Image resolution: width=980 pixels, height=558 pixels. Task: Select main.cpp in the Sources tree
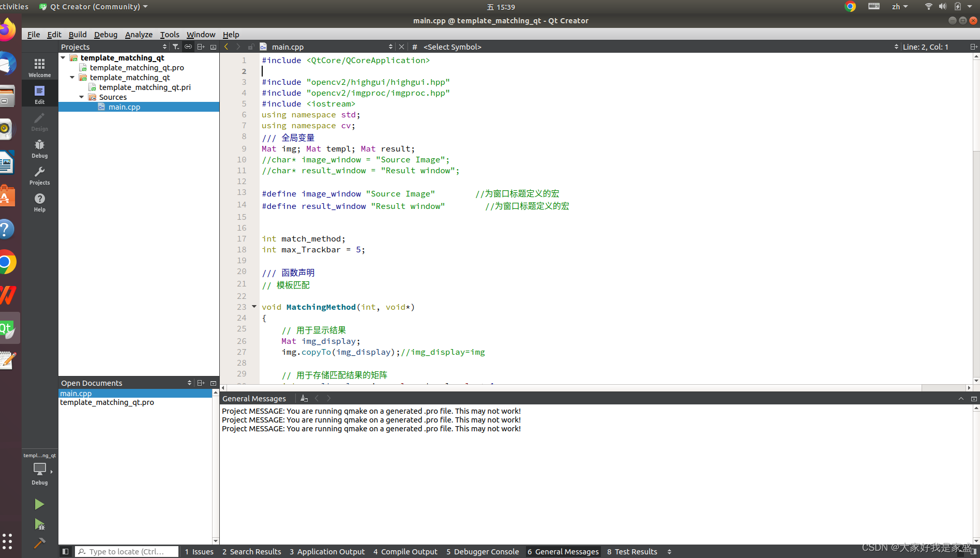coord(124,107)
